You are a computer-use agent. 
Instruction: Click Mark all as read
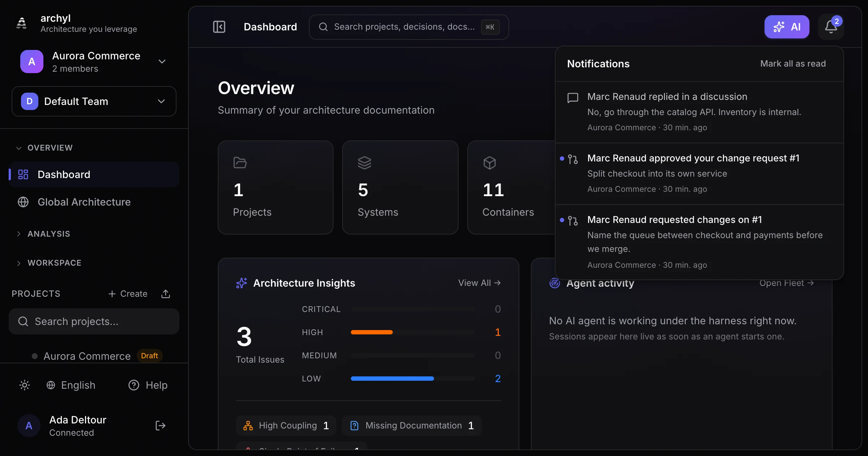(x=793, y=64)
